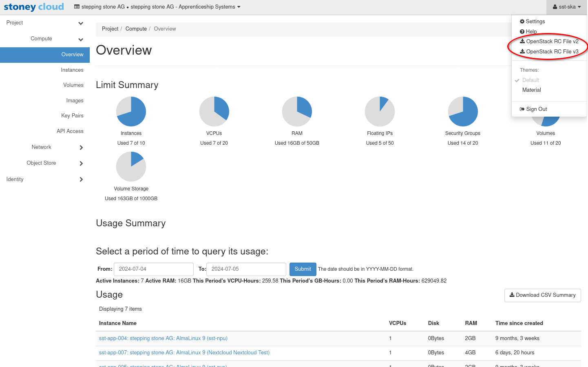Go to Key Pairs page
Viewport: 588px width, 367px height.
72,116
